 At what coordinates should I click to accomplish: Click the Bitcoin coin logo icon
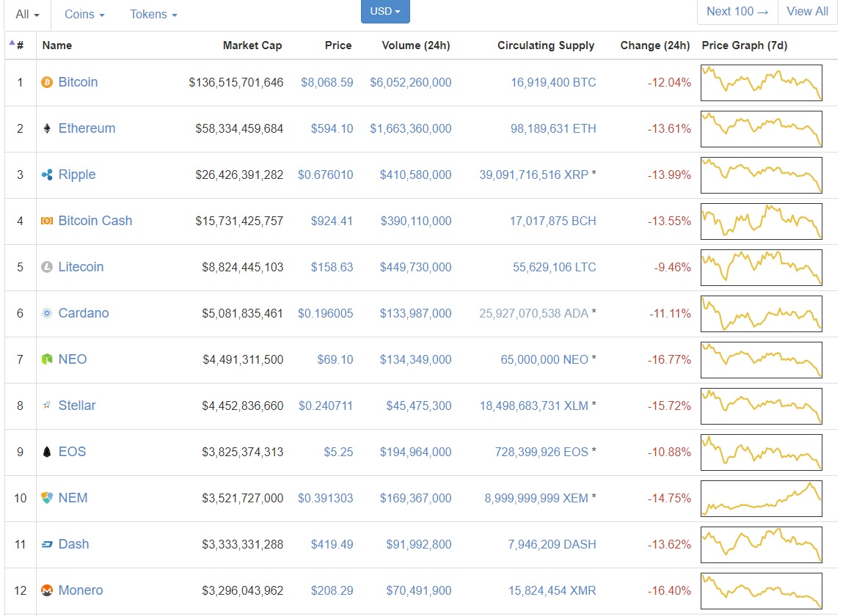pyautogui.click(x=47, y=82)
